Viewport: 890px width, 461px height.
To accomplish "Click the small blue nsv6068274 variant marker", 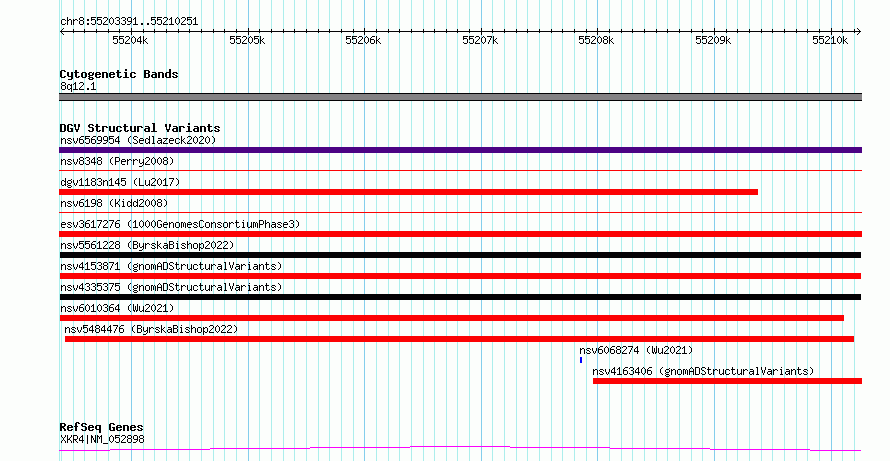I will pyautogui.click(x=581, y=360).
